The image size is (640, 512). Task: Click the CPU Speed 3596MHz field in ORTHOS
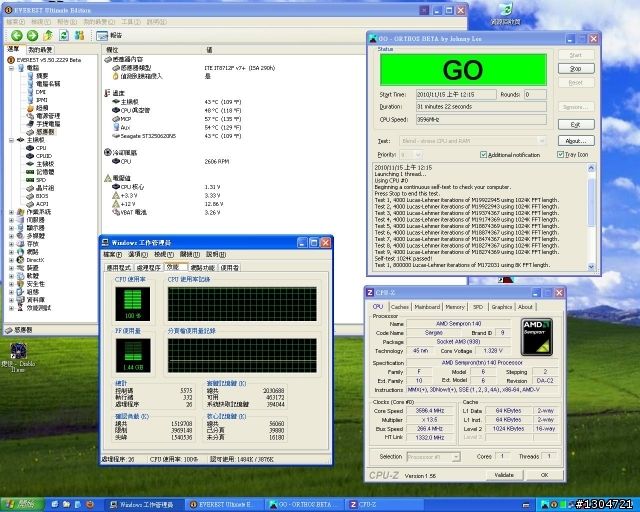click(481, 120)
